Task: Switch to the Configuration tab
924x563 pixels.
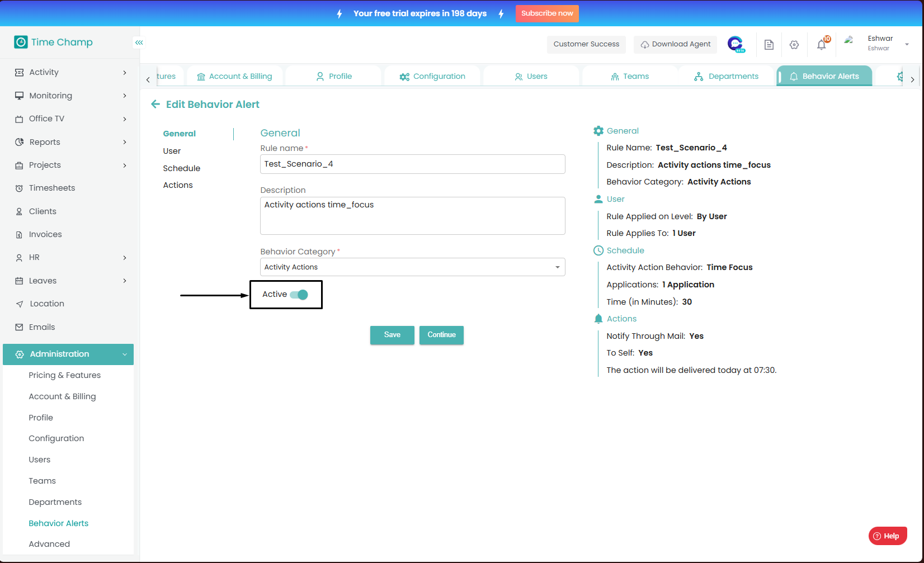Action: pos(432,77)
